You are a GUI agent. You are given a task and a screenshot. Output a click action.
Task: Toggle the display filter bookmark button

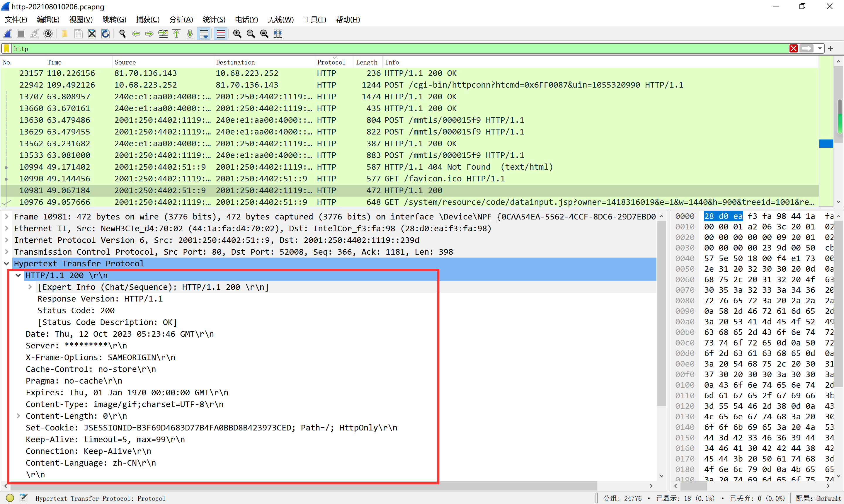[6, 49]
